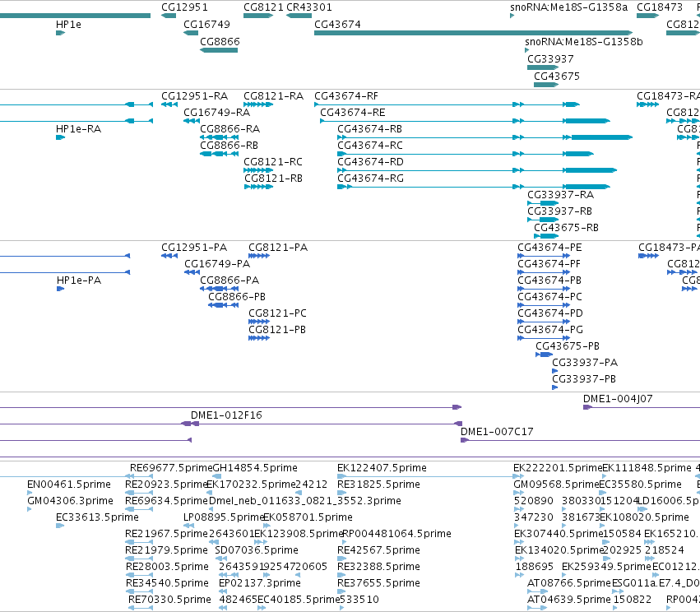Select the CG33937-PB protein label
The width and height of the screenshot is (700, 612).
click(584, 379)
